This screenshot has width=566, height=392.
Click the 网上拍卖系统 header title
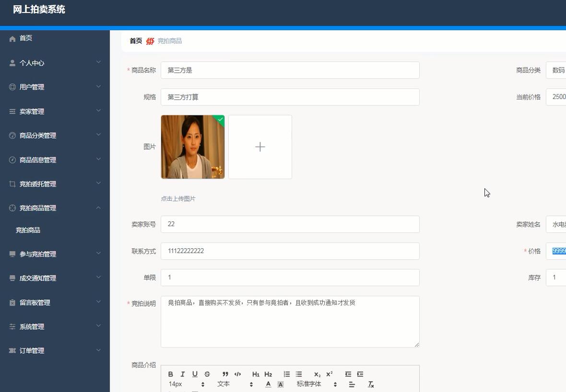[39, 10]
